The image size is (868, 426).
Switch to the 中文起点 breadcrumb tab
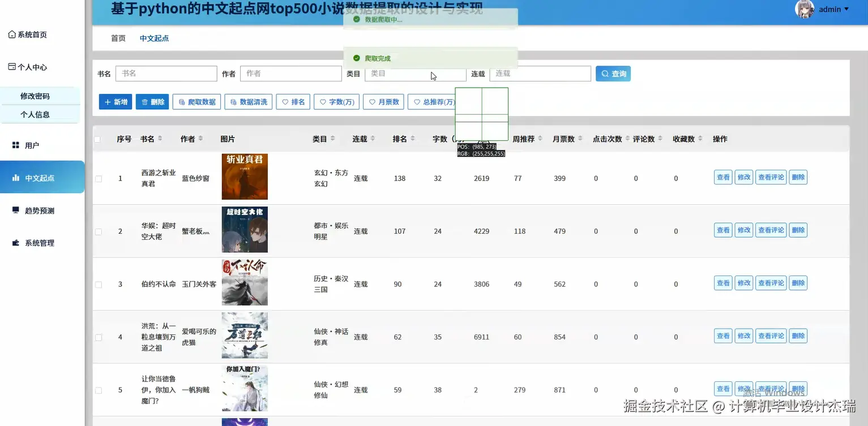(154, 38)
